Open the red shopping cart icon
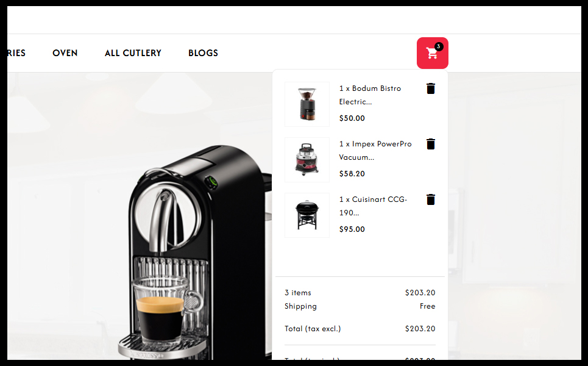Viewport: 588px width, 366px height. pos(433,53)
